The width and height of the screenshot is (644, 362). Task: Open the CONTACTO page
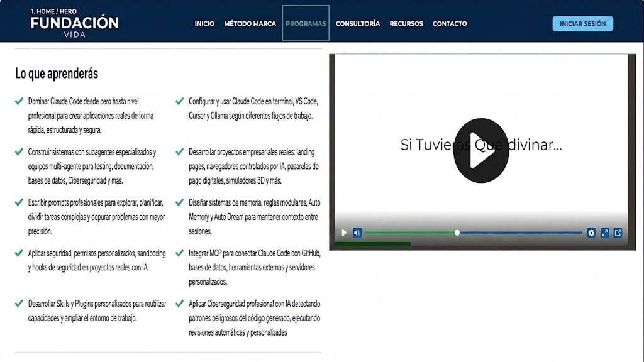pyautogui.click(x=450, y=24)
